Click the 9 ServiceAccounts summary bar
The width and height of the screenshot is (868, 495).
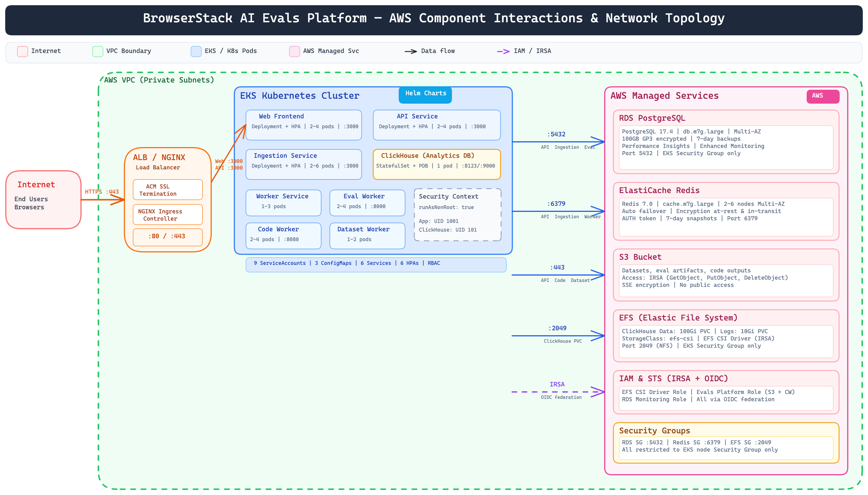pos(376,265)
